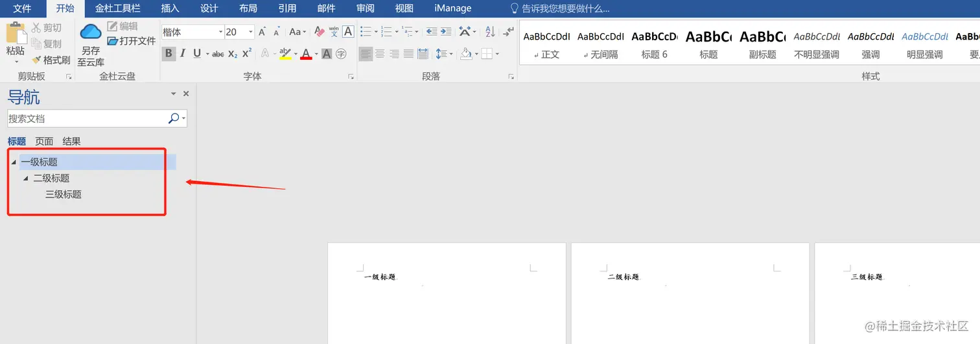Apply the 副标题 style

point(762,43)
